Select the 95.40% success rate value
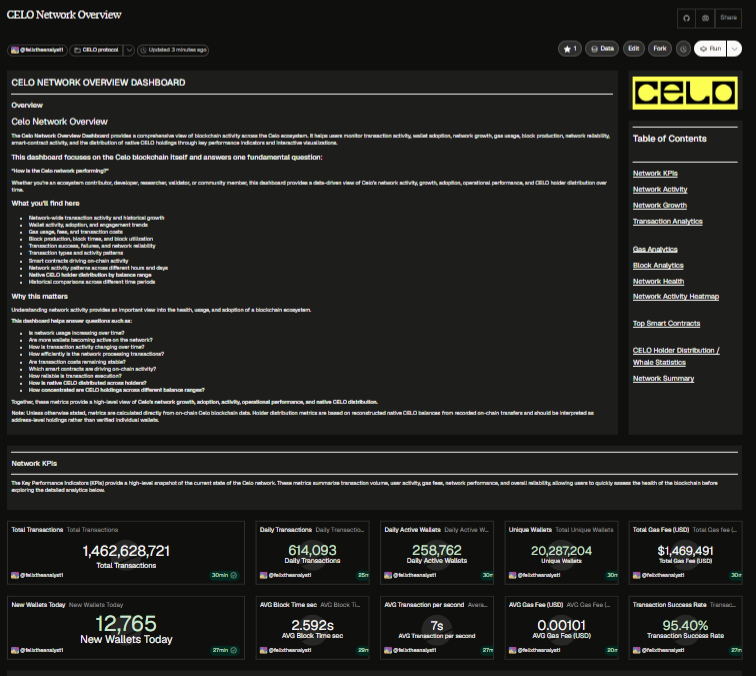Screen dimensions: 756x676 coord(685,625)
